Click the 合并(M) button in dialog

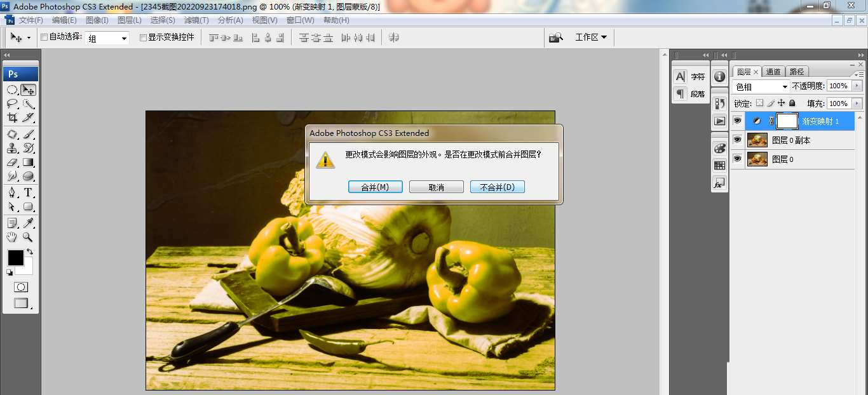pos(375,187)
